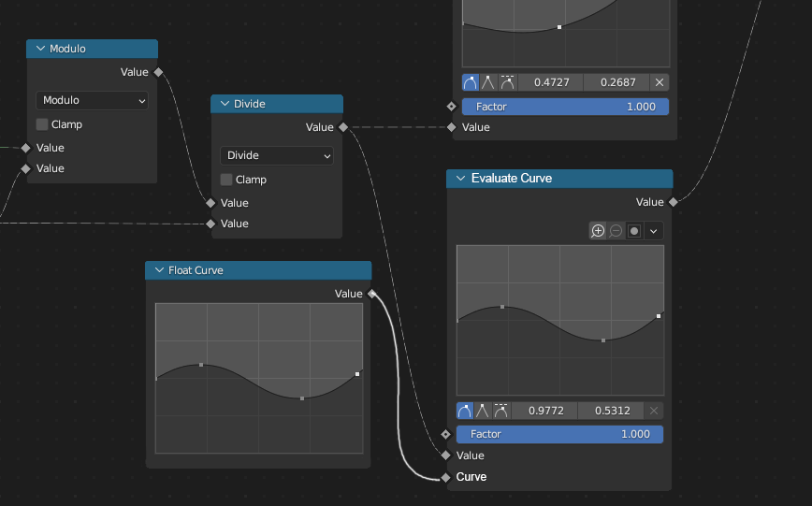Click the Evaluate Curve node title

(x=512, y=178)
